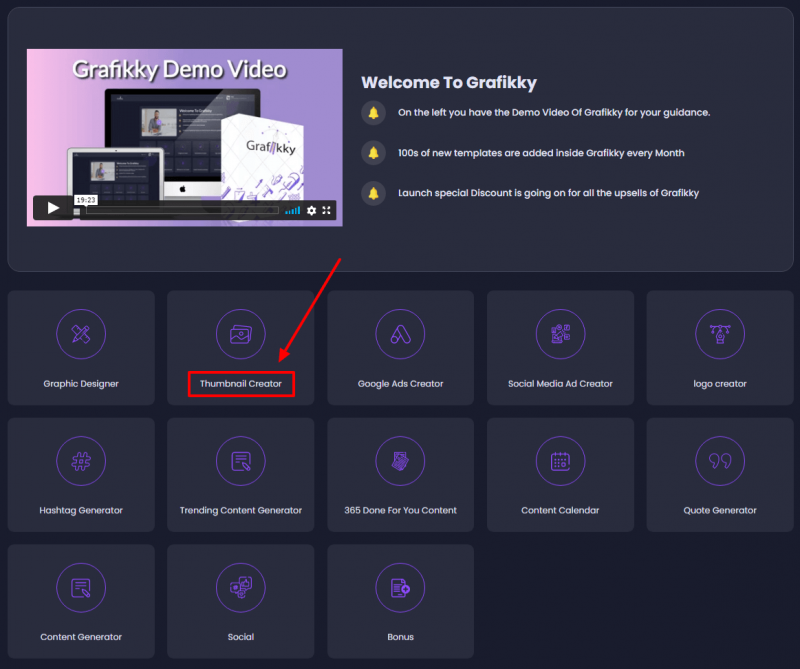Click the Quote Generator label
Screen dimensions: 800x669
[x=720, y=510]
